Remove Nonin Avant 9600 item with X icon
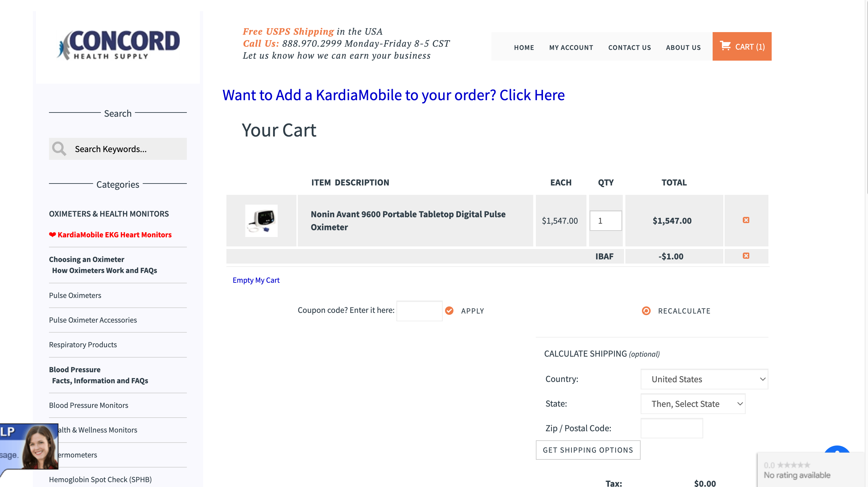The width and height of the screenshot is (868, 487). (746, 220)
